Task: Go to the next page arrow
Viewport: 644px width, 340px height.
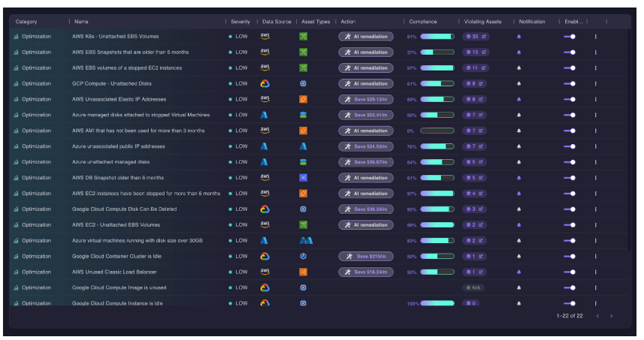Action: point(611,316)
